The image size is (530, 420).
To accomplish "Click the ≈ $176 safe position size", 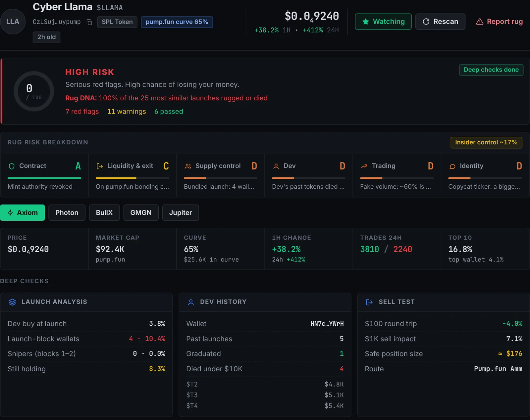I will (510, 354).
